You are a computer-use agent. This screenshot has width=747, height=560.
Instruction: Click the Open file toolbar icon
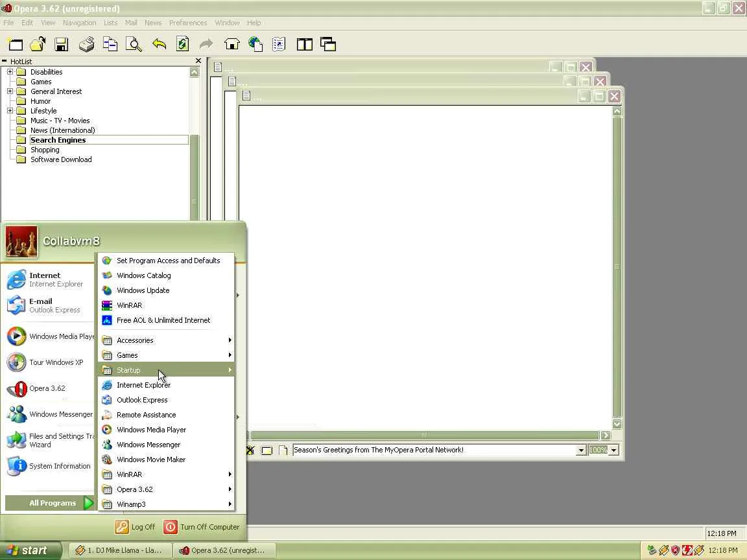click(38, 44)
